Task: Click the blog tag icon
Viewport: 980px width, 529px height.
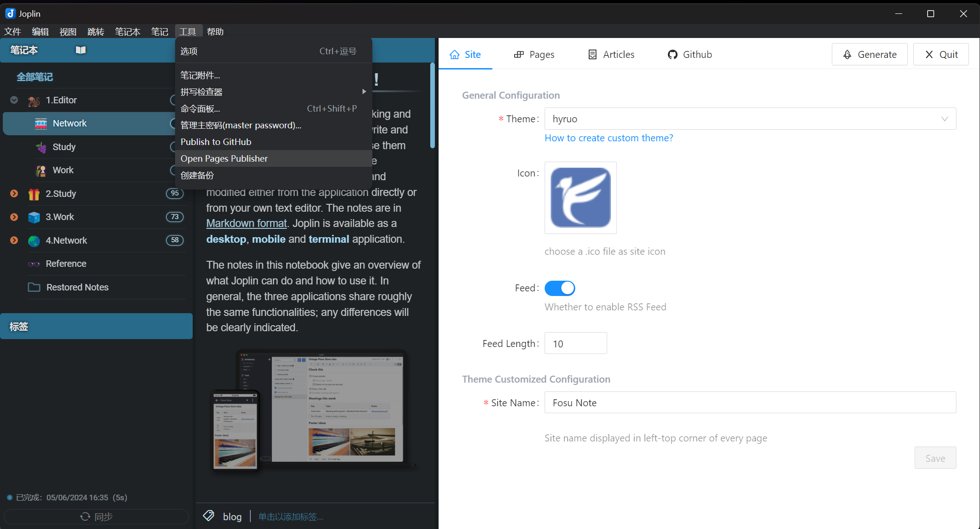Action: point(209,515)
